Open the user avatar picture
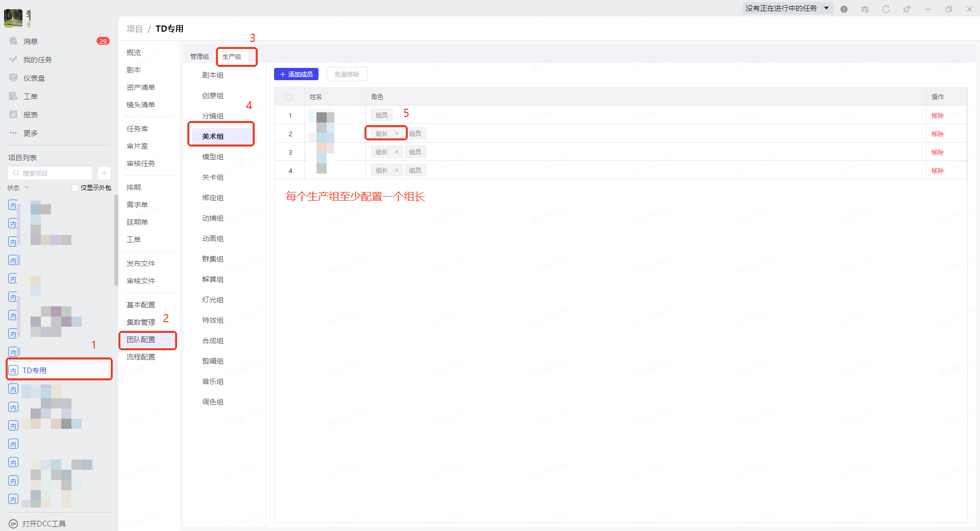The image size is (980, 531). (x=13, y=18)
